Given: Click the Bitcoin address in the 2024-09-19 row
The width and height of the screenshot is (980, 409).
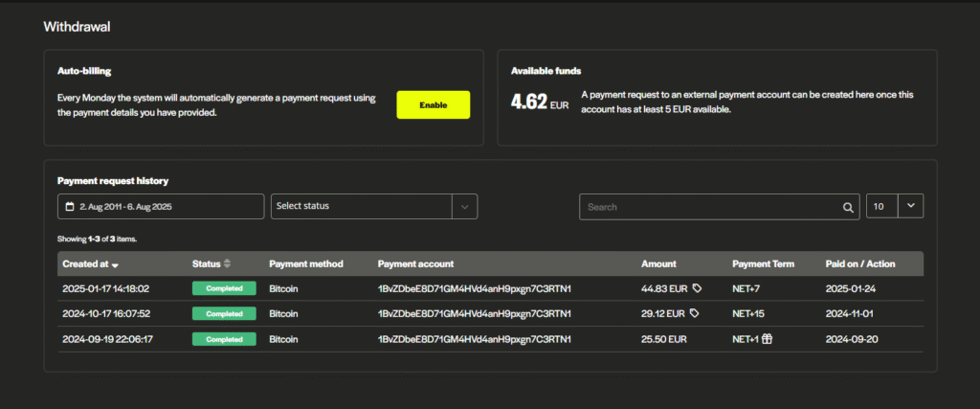Looking at the screenshot, I should (x=475, y=339).
